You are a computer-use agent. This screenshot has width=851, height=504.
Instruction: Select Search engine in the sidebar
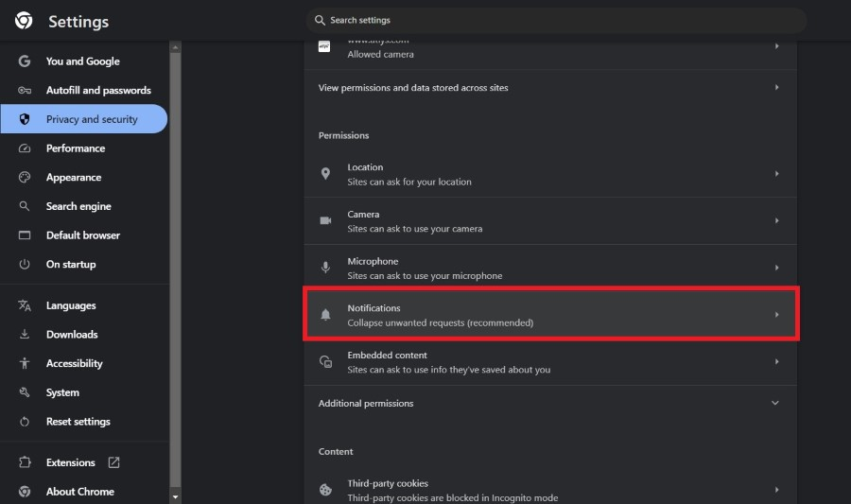[x=78, y=206]
